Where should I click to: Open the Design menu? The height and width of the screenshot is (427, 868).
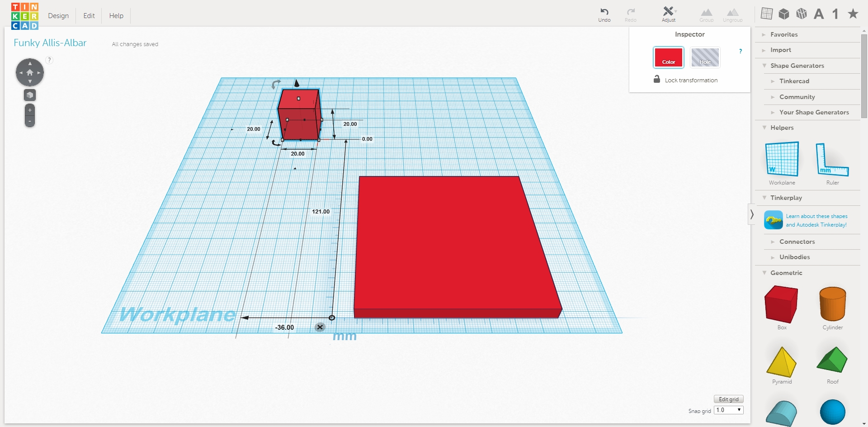58,16
